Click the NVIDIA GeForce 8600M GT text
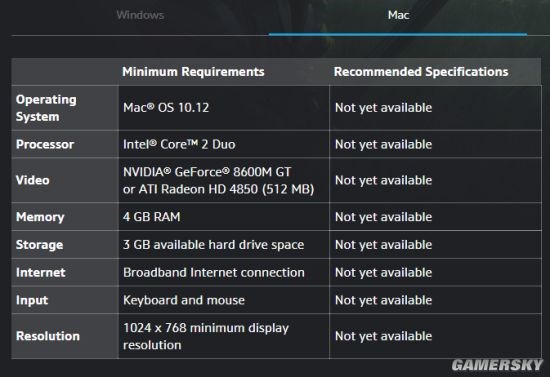The image size is (550, 377). pyautogui.click(x=207, y=172)
